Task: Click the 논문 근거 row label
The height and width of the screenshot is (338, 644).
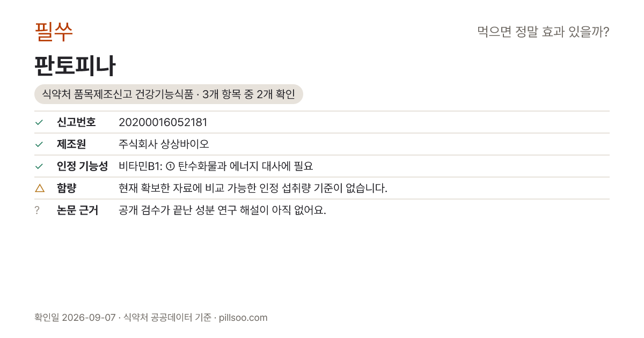Action: [x=77, y=210]
